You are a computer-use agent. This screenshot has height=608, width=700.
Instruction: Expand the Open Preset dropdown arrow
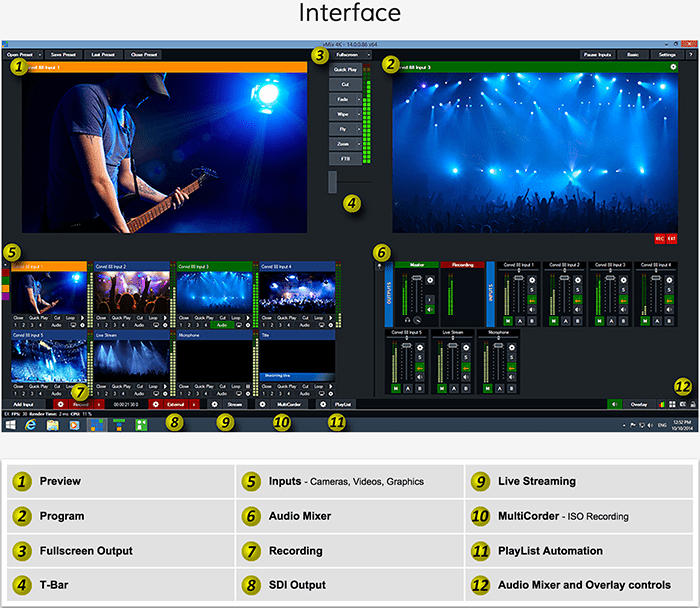tap(40, 54)
